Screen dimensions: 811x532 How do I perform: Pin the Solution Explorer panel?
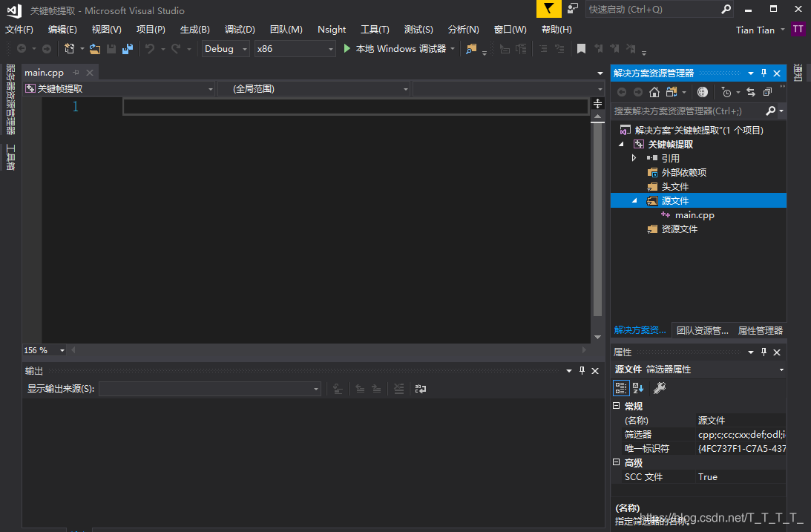tap(764, 73)
